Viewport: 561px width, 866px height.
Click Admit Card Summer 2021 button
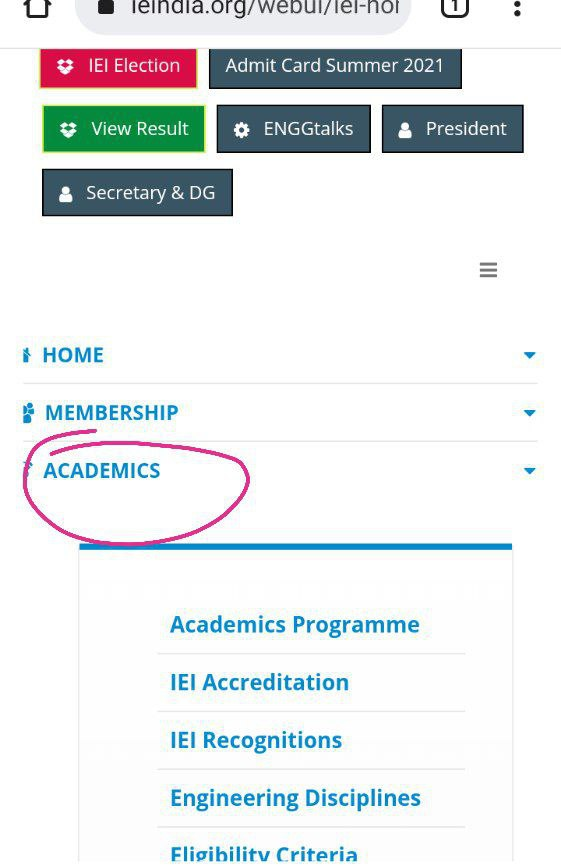coord(335,67)
